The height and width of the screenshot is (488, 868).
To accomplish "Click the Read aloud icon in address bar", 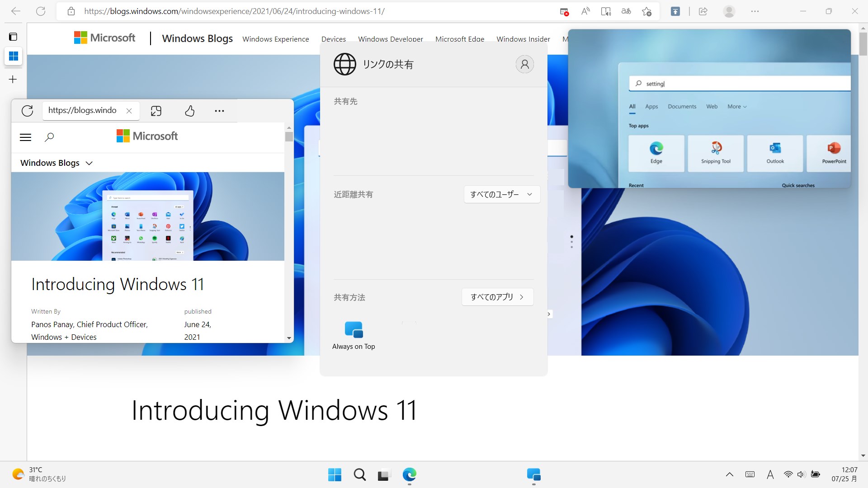I will point(585,11).
